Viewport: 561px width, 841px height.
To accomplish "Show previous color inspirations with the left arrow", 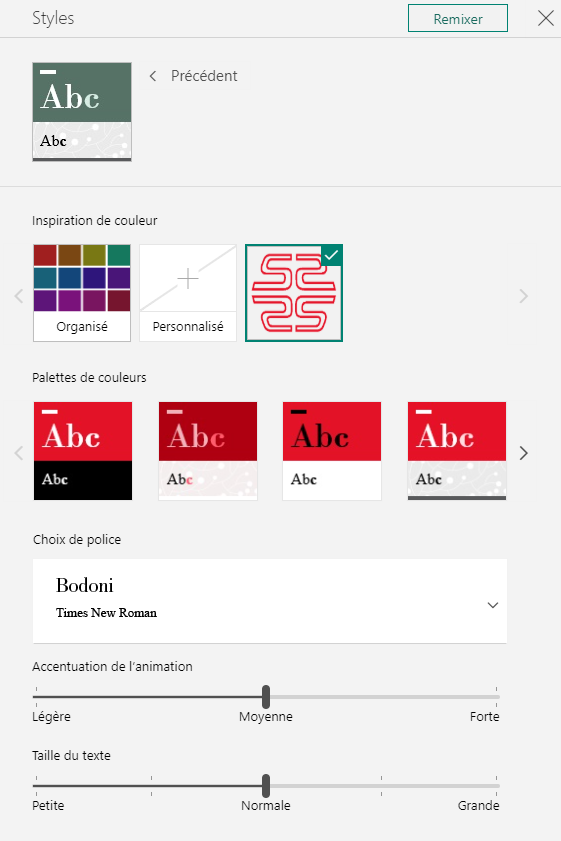I will [x=19, y=296].
